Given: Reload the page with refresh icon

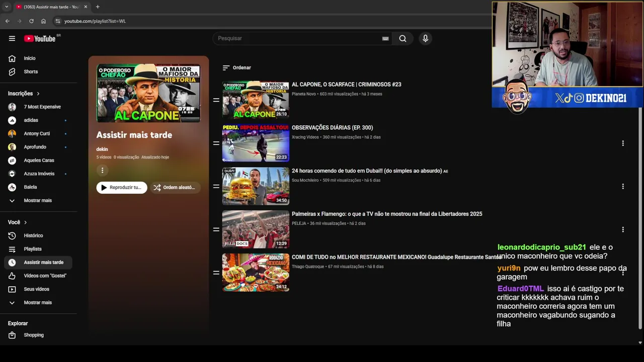Looking at the screenshot, I should tap(31, 21).
